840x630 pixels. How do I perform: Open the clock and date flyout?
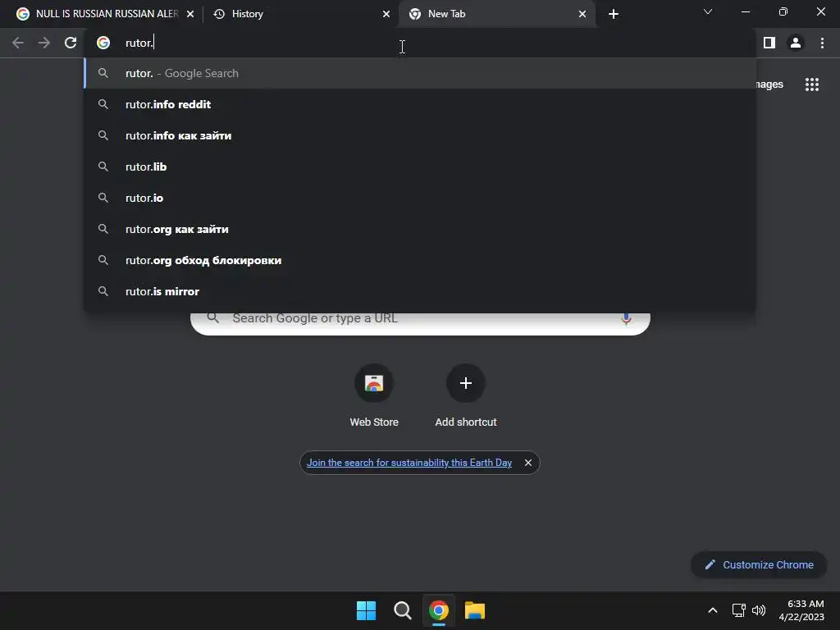coord(801,610)
